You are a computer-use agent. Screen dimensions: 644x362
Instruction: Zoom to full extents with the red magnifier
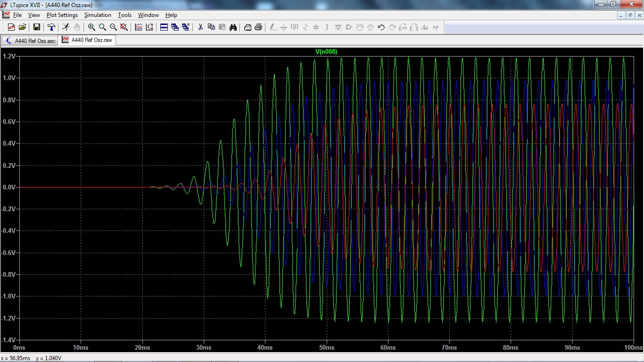click(124, 27)
